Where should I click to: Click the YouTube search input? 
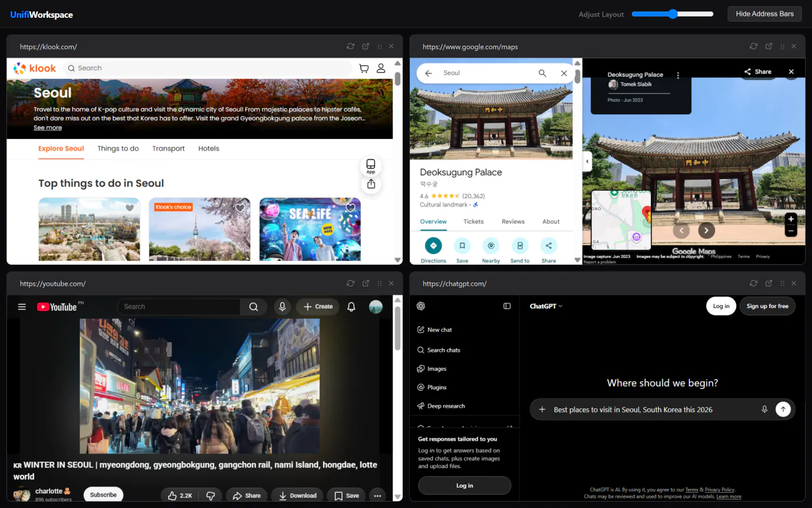click(x=179, y=307)
